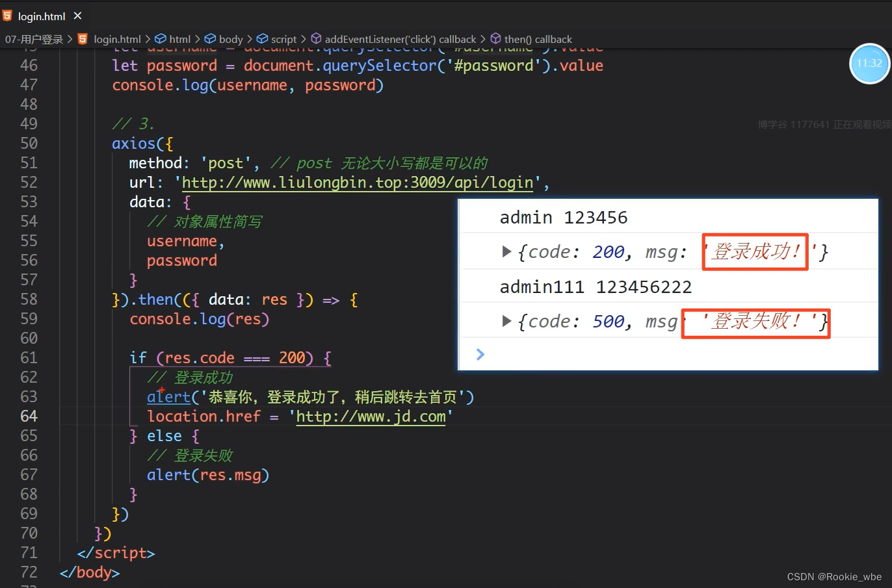Click the code value 200 in console
This screenshot has height=588, width=892.
click(609, 251)
